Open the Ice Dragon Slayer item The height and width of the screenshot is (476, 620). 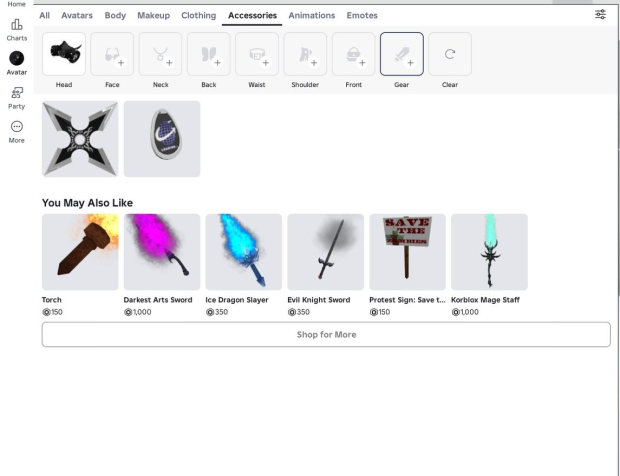pos(243,252)
